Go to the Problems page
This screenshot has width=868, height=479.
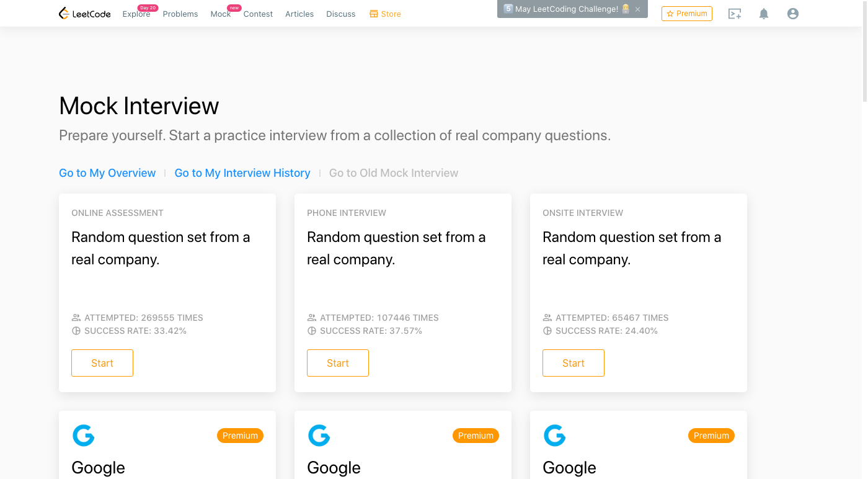[180, 14]
